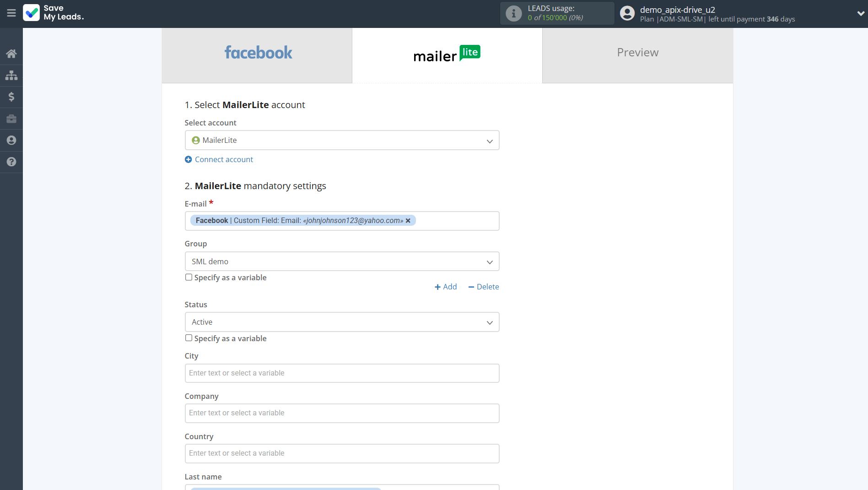The height and width of the screenshot is (490, 868).
Task: Switch to the Facebook tab
Action: (257, 53)
